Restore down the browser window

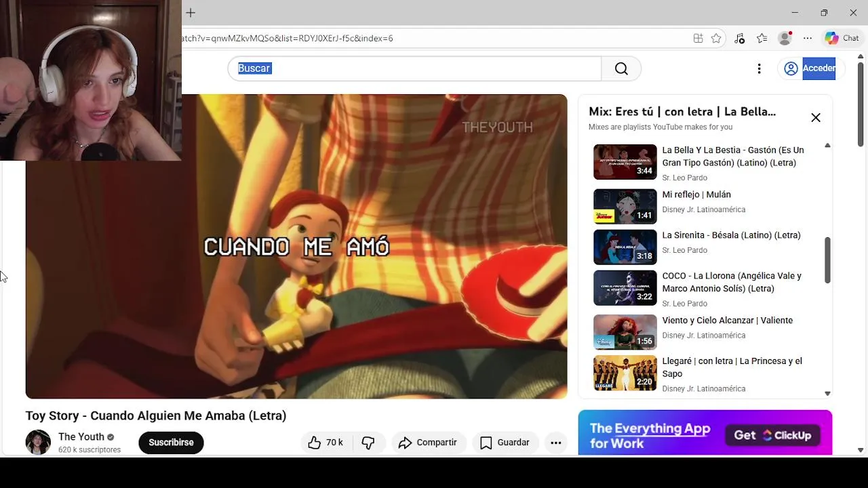(824, 12)
